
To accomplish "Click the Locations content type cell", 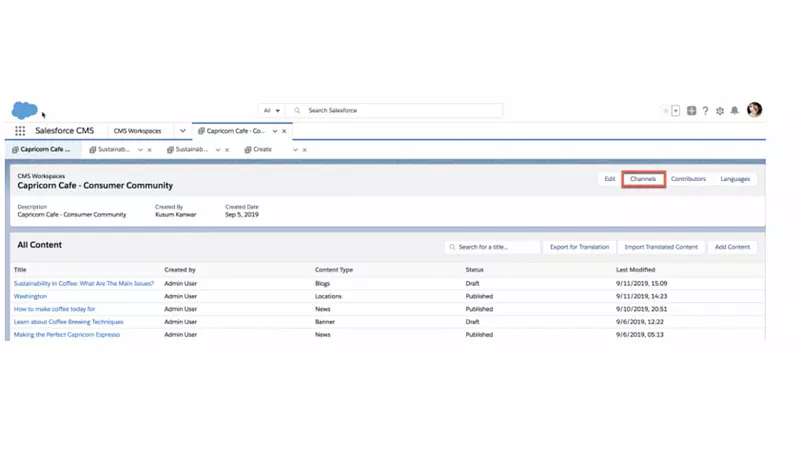I will tap(328, 296).
